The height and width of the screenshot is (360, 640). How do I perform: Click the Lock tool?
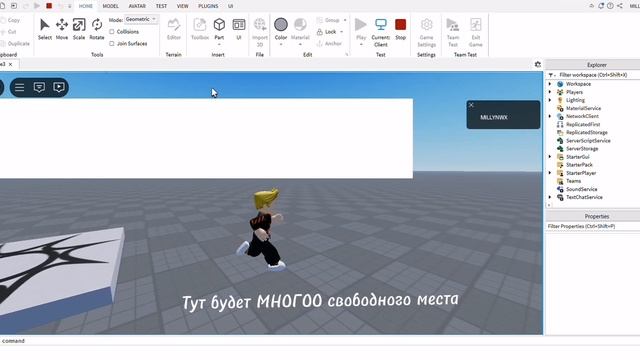tap(327, 32)
